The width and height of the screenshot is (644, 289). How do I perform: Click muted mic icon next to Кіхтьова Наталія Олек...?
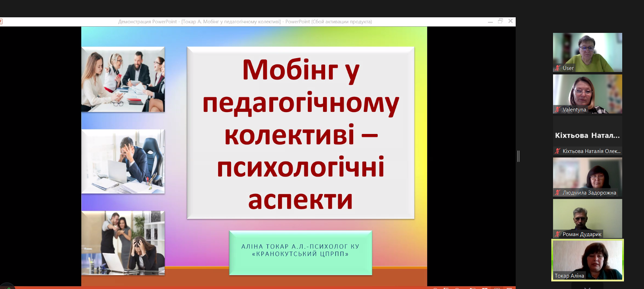[x=558, y=151]
